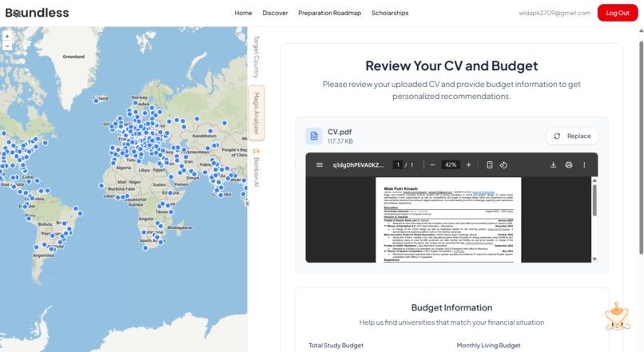The height and width of the screenshot is (352, 644).
Task: Rotate the PDF counterclockwise
Action: 503,165
